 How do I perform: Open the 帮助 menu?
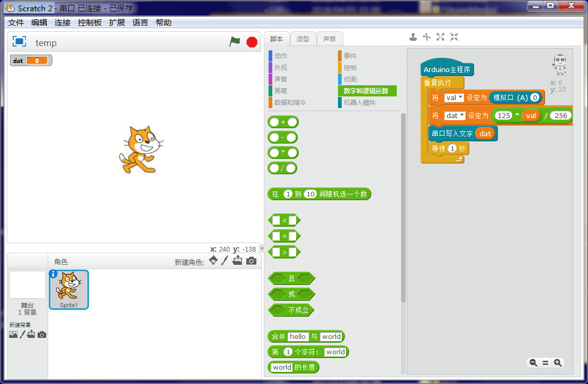164,22
